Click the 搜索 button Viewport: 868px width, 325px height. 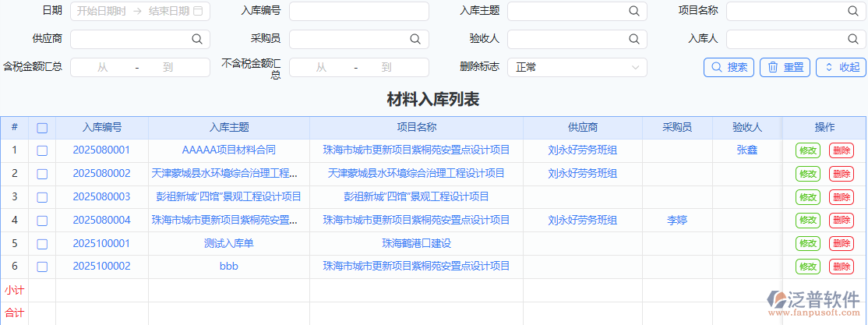(x=729, y=67)
